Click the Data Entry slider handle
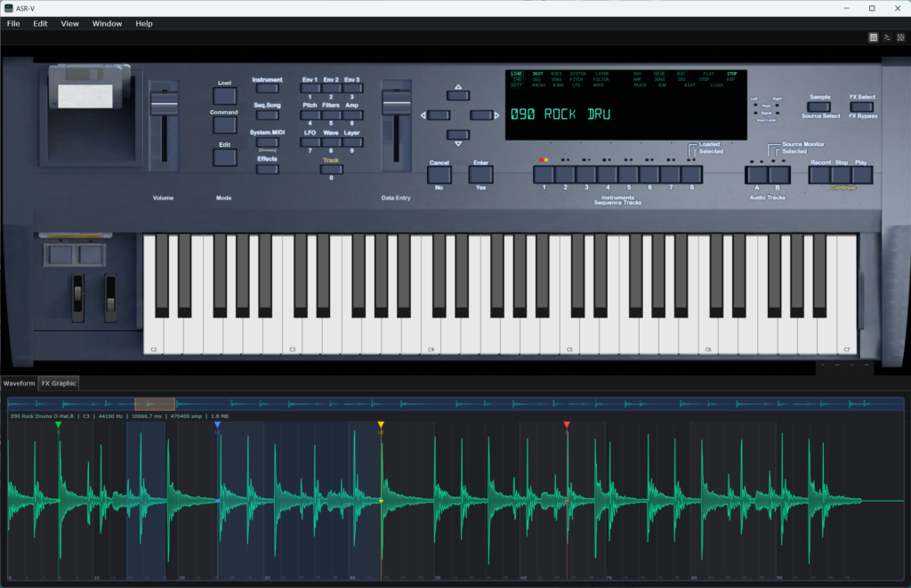Viewport: 911px width, 588px height. (x=396, y=103)
